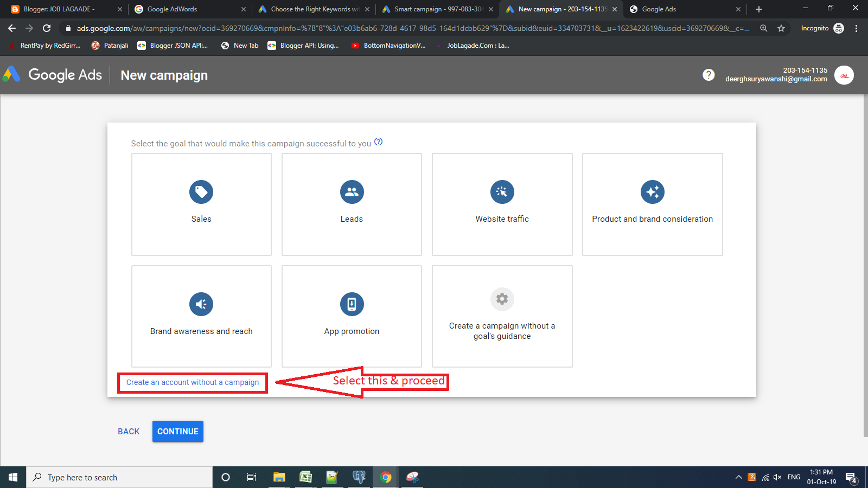Bookmark this page with the star icon
868x488 pixels.
pyautogui.click(x=781, y=28)
